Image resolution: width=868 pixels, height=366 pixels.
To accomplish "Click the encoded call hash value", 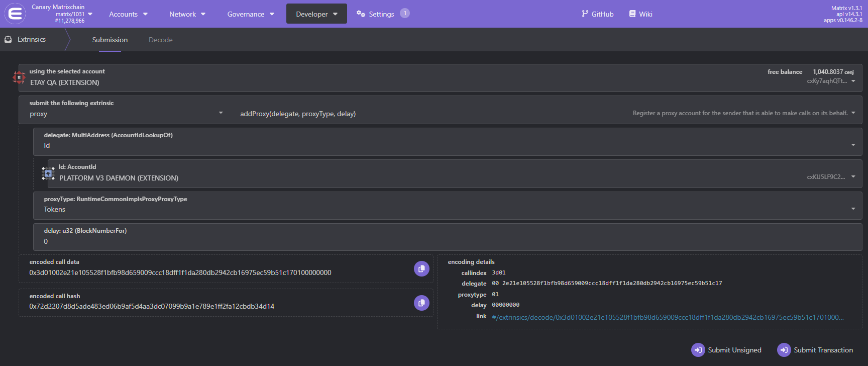I will tap(152, 306).
